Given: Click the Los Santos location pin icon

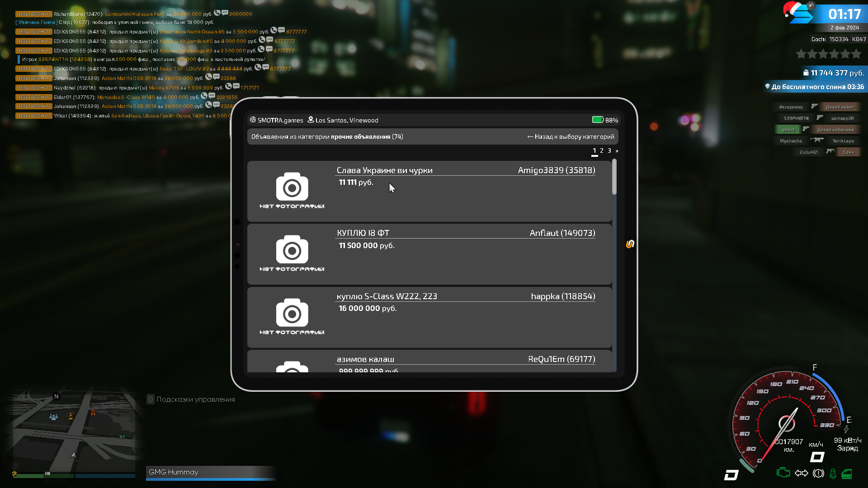Looking at the screenshot, I should [x=311, y=120].
